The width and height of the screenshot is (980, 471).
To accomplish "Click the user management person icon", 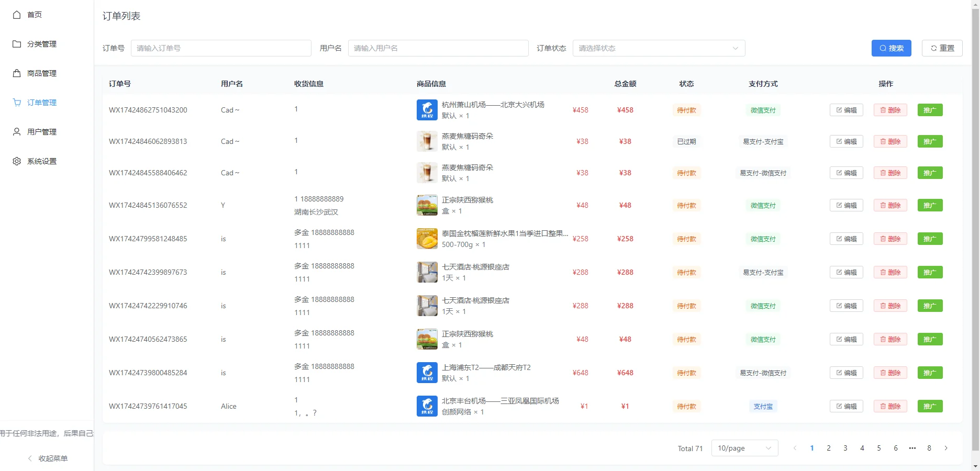I will coord(17,132).
